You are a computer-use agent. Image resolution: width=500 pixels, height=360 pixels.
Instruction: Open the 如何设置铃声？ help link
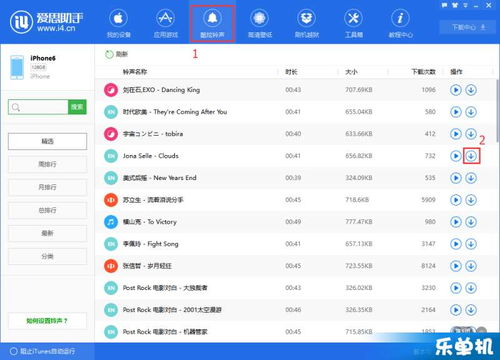tap(47, 321)
